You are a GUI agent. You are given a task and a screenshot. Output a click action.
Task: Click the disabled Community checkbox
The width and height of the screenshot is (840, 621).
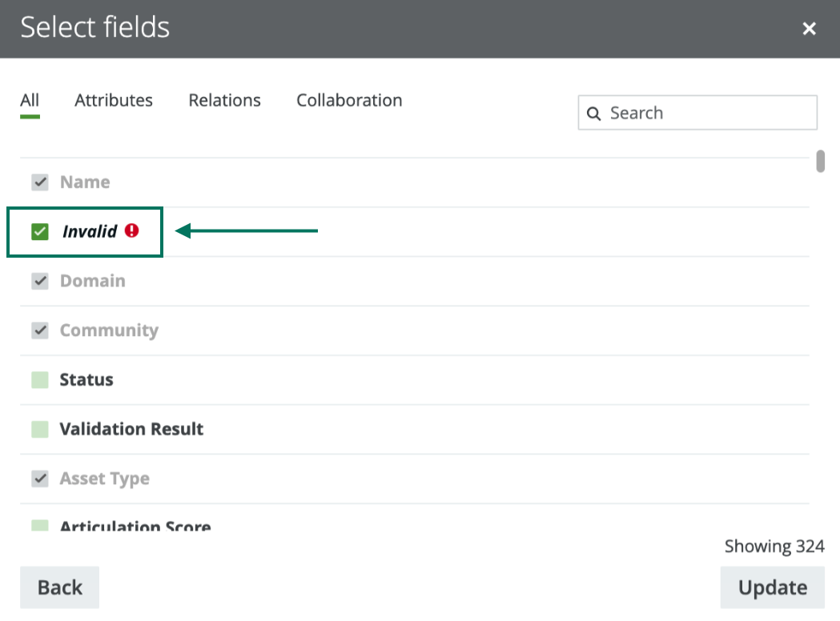point(38,330)
